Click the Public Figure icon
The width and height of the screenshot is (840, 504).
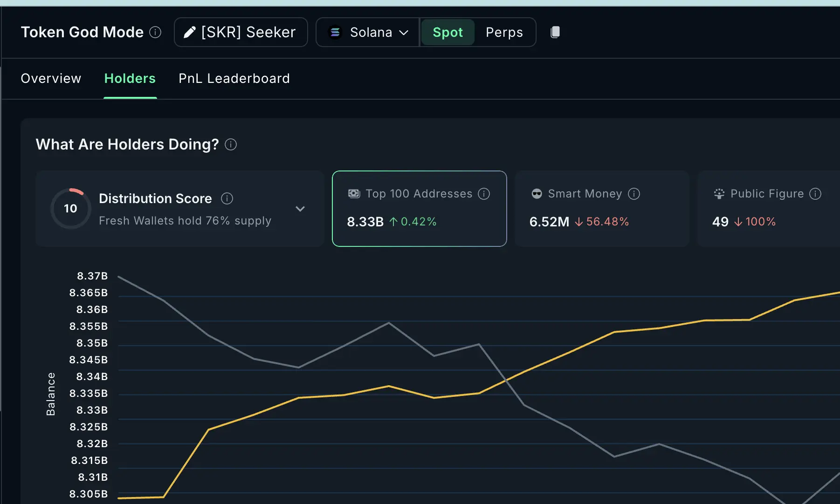coord(719,193)
